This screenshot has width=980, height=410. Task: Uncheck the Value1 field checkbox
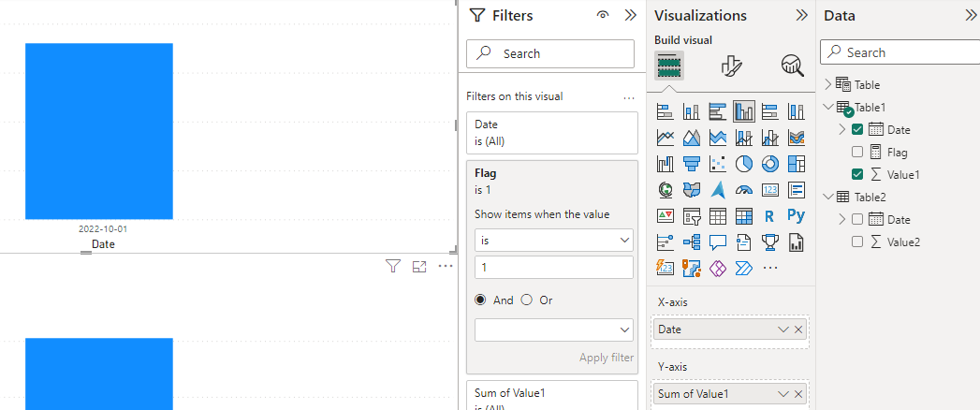[857, 174]
